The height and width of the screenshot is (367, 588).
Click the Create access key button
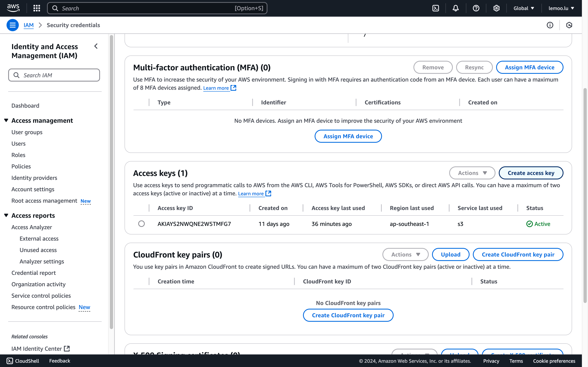coord(531,173)
